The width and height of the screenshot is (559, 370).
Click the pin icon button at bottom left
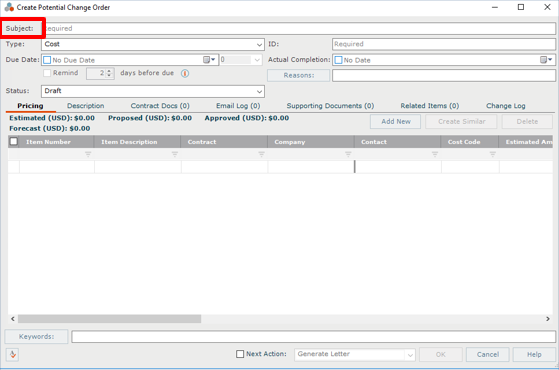(x=12, y=354)
